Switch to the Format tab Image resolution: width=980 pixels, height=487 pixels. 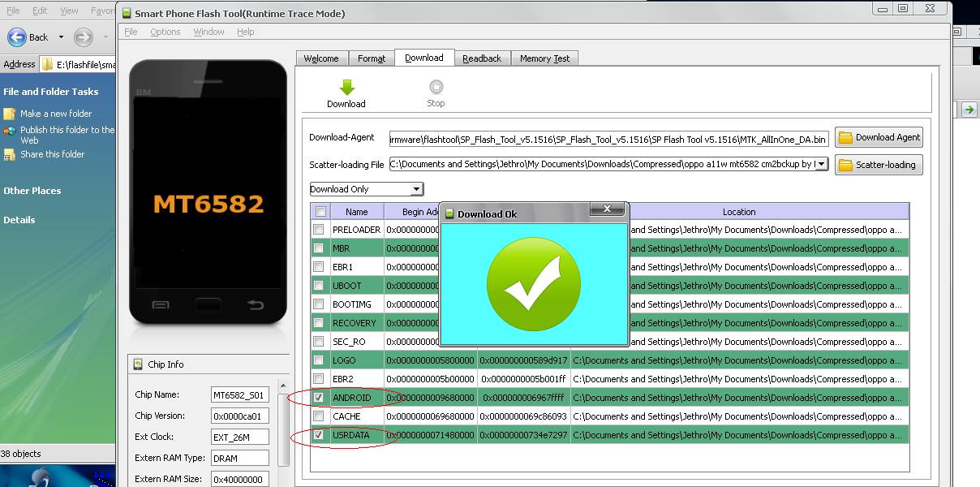[x=372, y=58]
